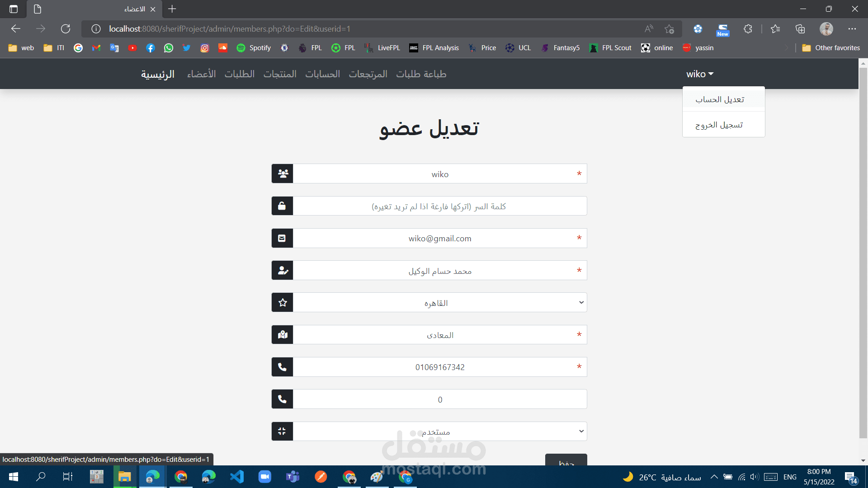
Task: Select تعديل الحساب from the user menu
Action: click(720, 99)
